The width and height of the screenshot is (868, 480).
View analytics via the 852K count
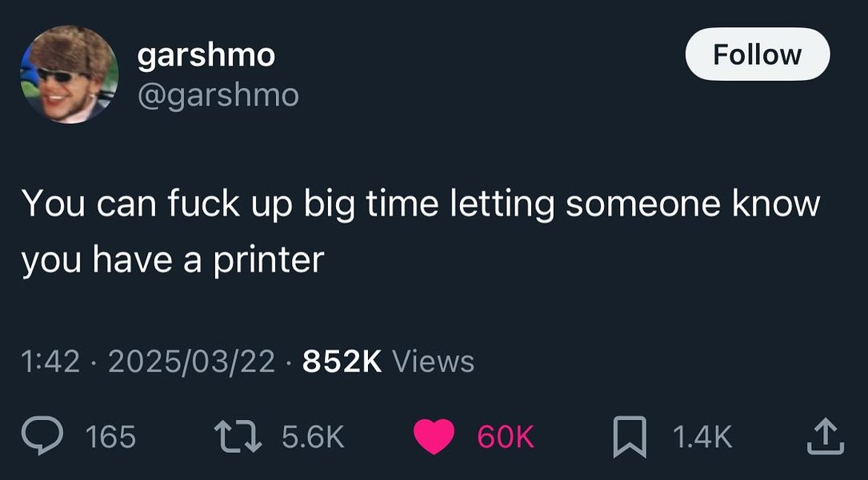tap(342, 362)
